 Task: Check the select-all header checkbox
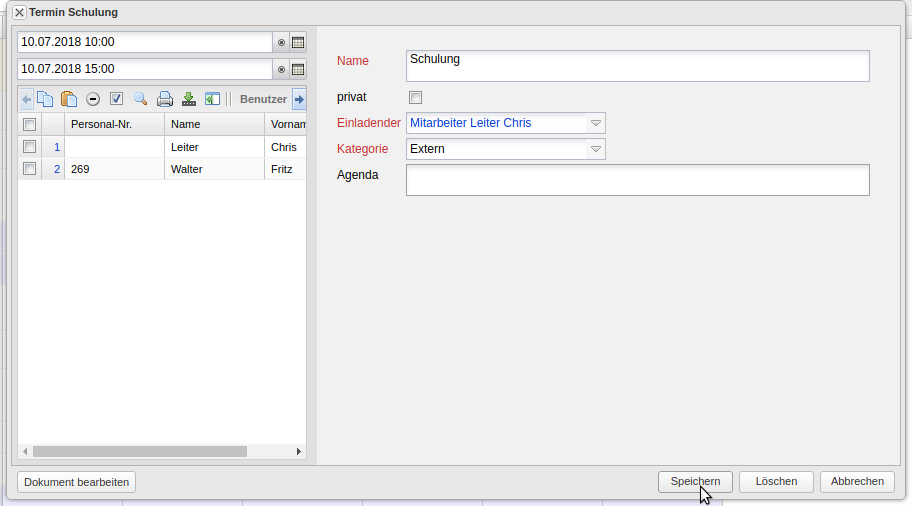[30, 124]
